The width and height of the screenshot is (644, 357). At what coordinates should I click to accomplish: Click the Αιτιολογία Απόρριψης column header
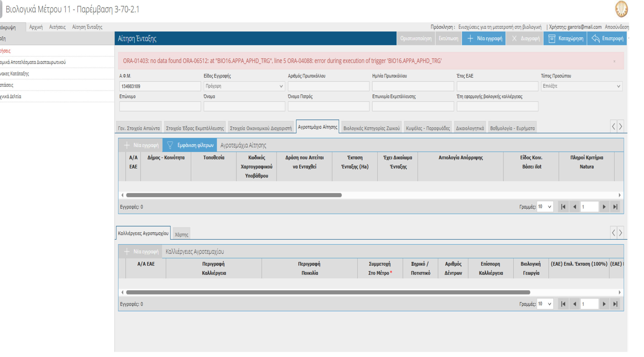461,166
